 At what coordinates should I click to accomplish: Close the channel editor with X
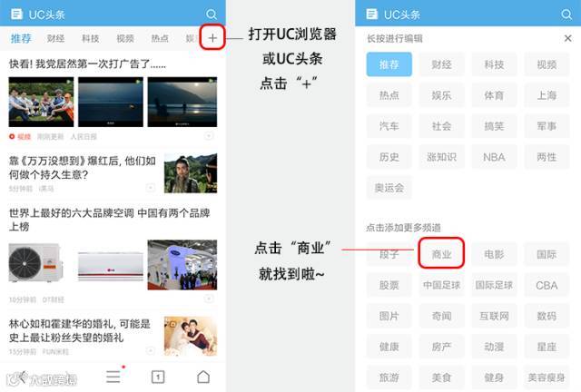[x=567, y=38]
